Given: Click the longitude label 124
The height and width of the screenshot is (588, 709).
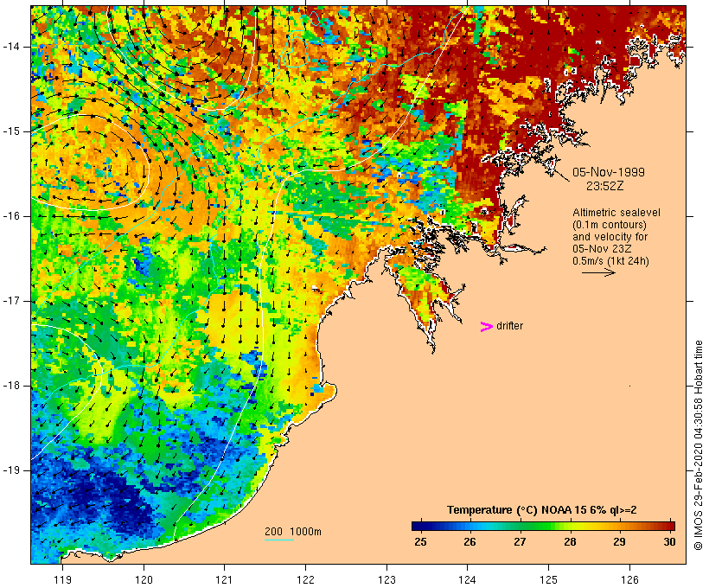Looking at the screenshot, I should pyautogui.click(x=468, y=579).
